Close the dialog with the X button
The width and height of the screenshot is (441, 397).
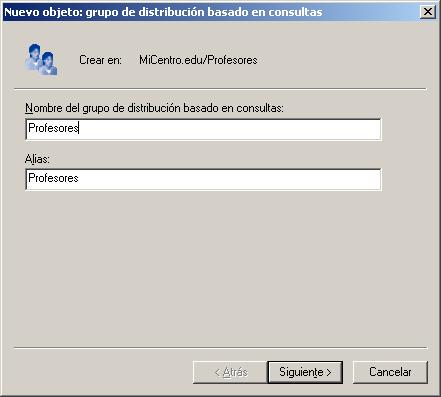[428, 12]
